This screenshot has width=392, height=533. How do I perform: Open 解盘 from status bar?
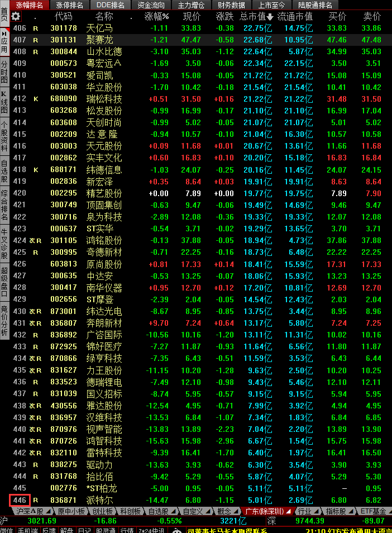pos(67,530)
